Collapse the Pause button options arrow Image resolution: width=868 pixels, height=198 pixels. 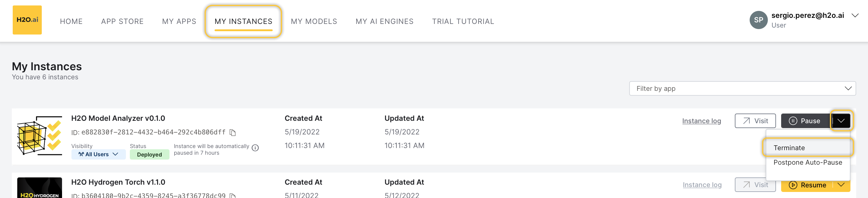pos(841,121)
